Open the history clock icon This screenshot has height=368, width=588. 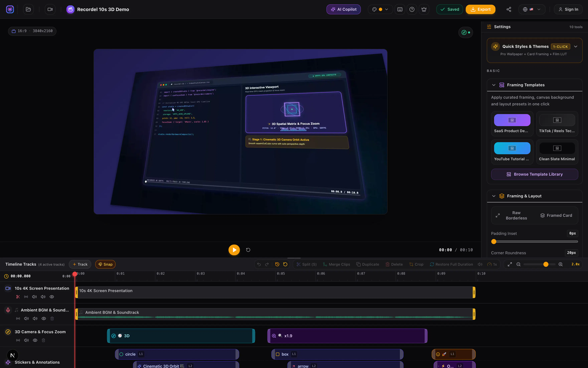(277, 264)
